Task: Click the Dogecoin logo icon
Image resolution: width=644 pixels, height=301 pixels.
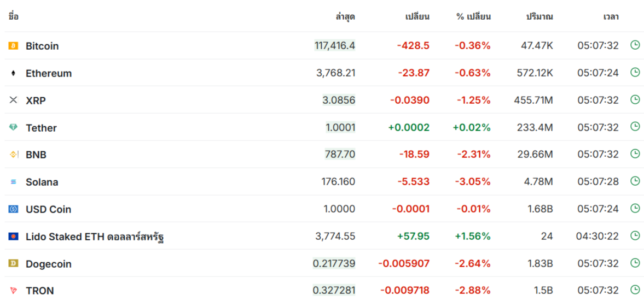Action: [13, 264]
